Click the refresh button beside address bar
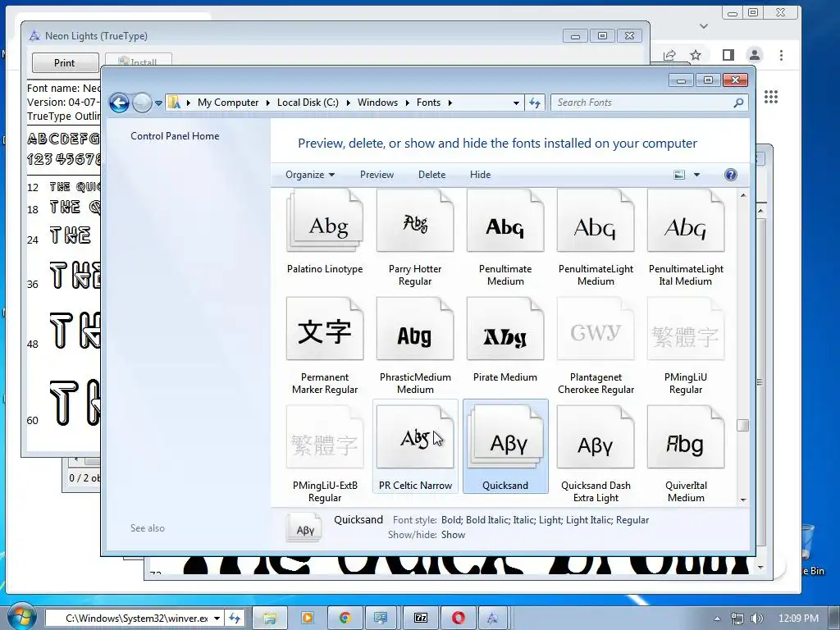The height and width of the screenshot is (630, 840). pyautogui.click(x=535, y=103)
